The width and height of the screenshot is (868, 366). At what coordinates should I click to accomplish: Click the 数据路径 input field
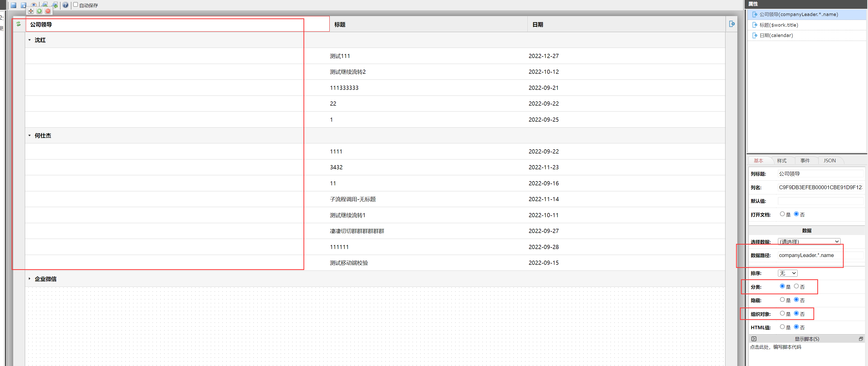click(820, 255)
